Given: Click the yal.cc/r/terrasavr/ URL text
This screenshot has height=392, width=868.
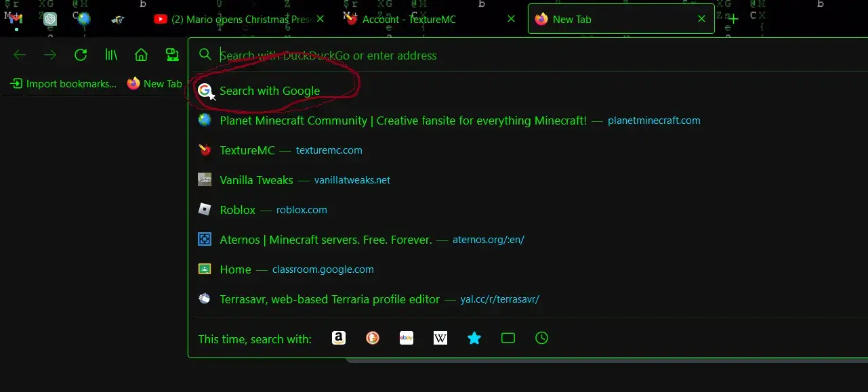Looking at the screenshot, I should tap(500, 299).
